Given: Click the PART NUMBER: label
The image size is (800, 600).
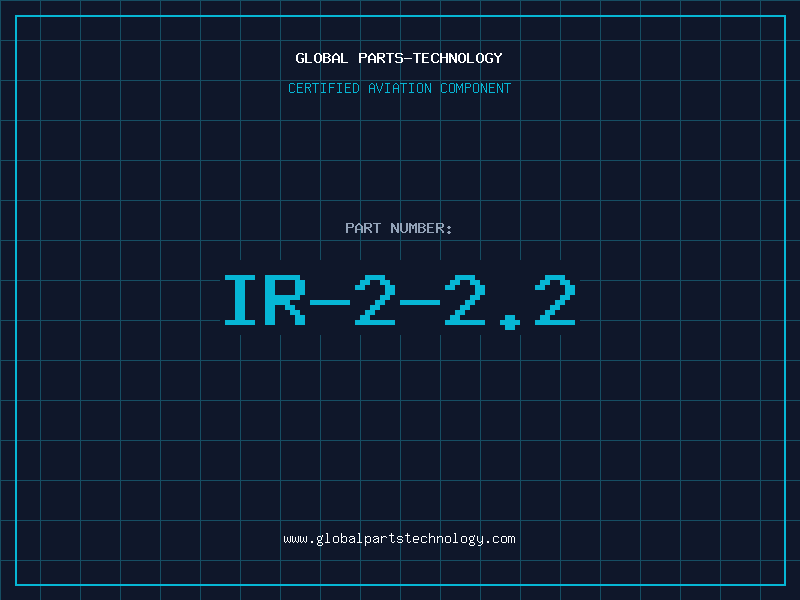Looking at the screenshot, I should (x=398, y=228).
